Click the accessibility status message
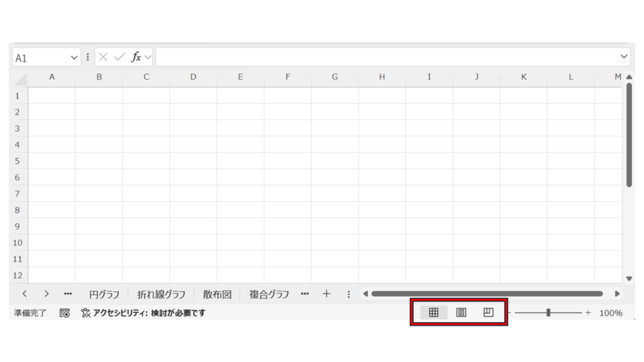 tap(143, 313)
